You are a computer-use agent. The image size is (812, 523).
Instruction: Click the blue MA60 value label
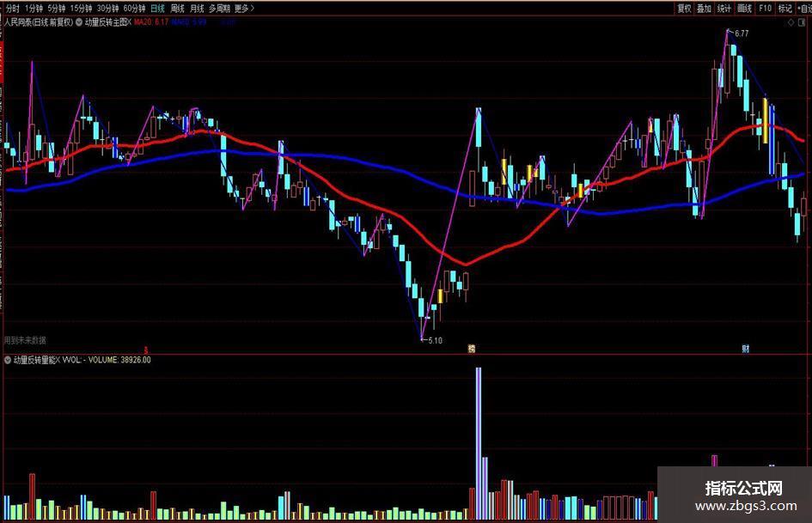189,22
